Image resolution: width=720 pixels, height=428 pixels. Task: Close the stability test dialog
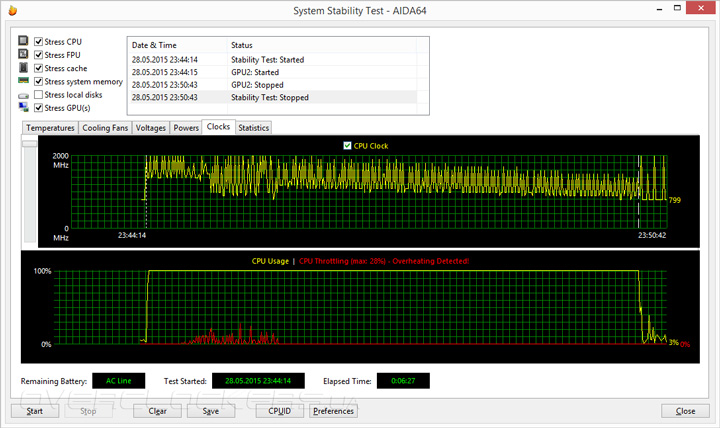(685, 411)
